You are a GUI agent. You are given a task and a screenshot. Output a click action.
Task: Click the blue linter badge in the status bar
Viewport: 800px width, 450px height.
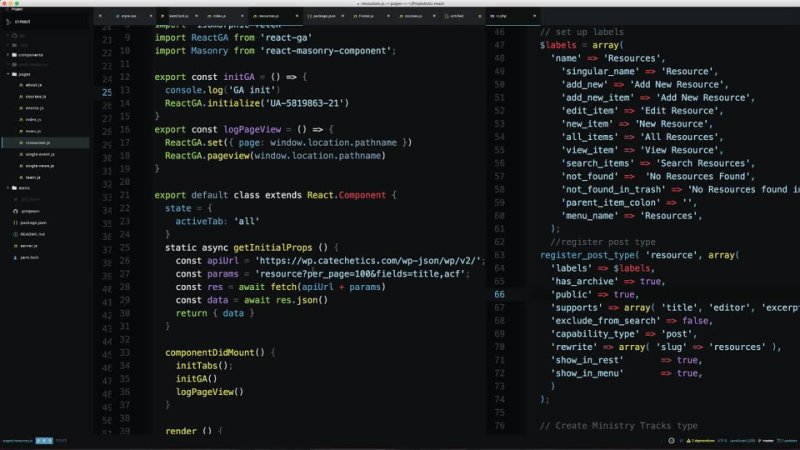pos(44,441)
